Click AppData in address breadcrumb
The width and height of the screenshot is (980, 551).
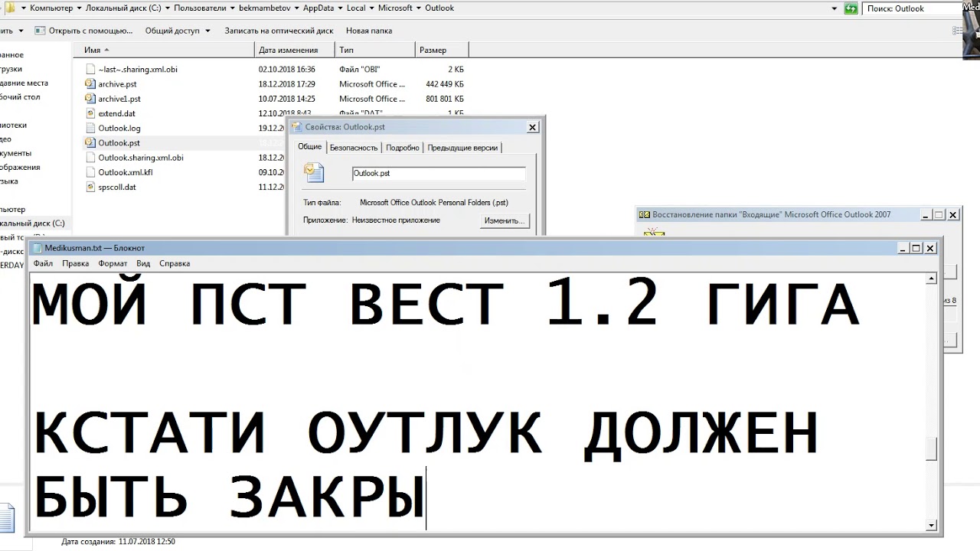[x=318, y=8]
